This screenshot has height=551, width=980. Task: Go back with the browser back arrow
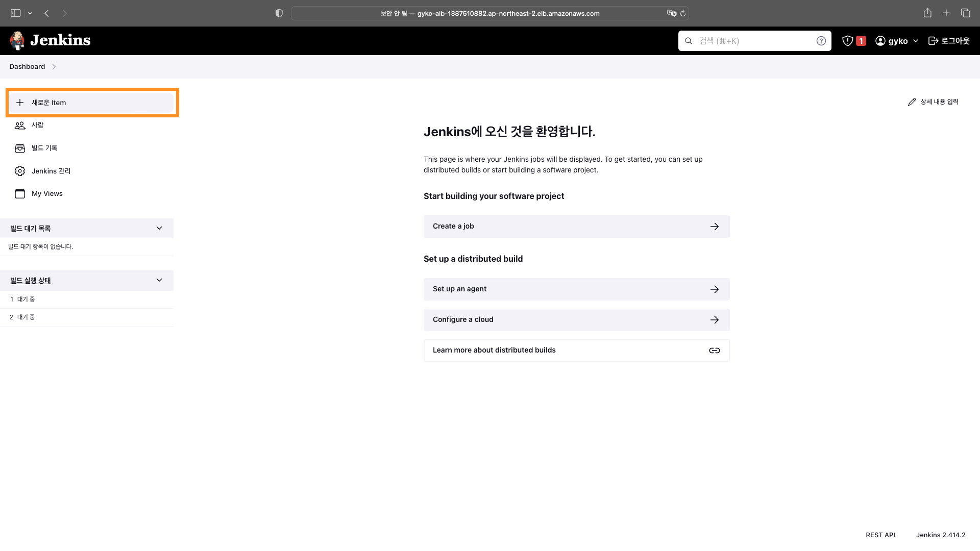pos(46,13)
